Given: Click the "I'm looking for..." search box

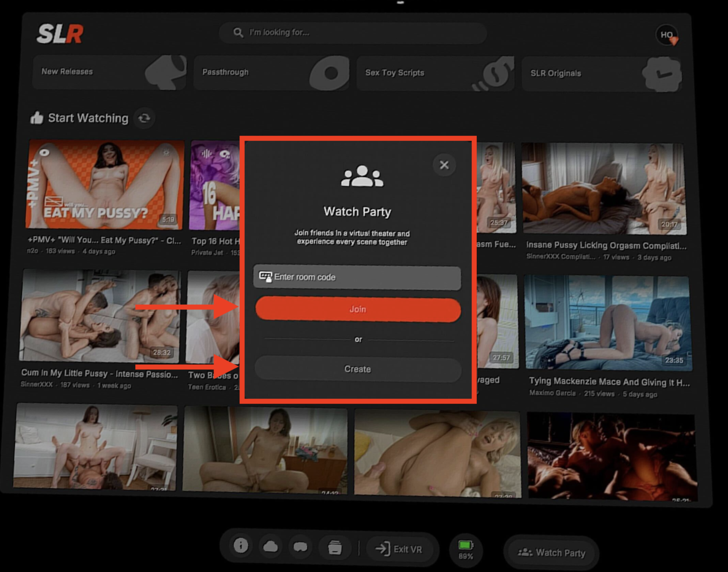Looking at the screenshot, I should (x=353, y=33).
